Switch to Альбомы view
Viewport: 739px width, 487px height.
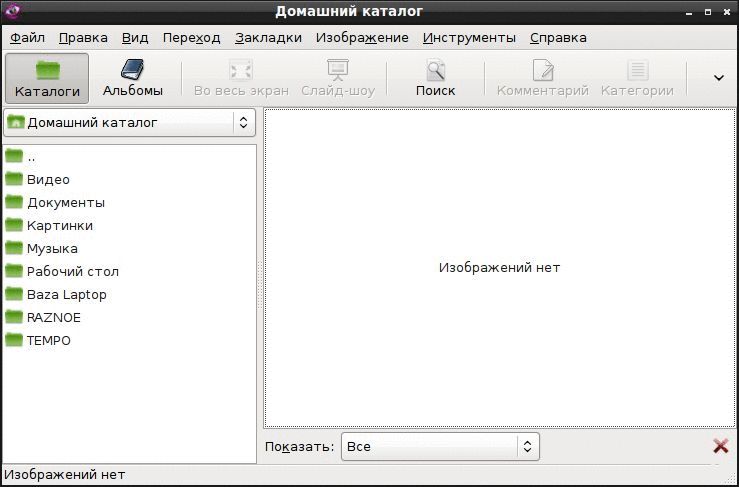[x=132, y=78]
